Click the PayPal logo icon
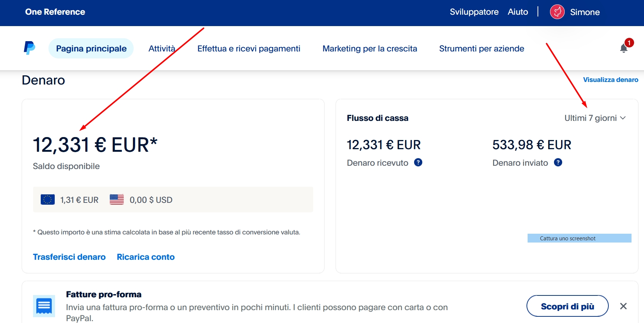Viewport: 644px width, 323px height. (x=29, y=48)
